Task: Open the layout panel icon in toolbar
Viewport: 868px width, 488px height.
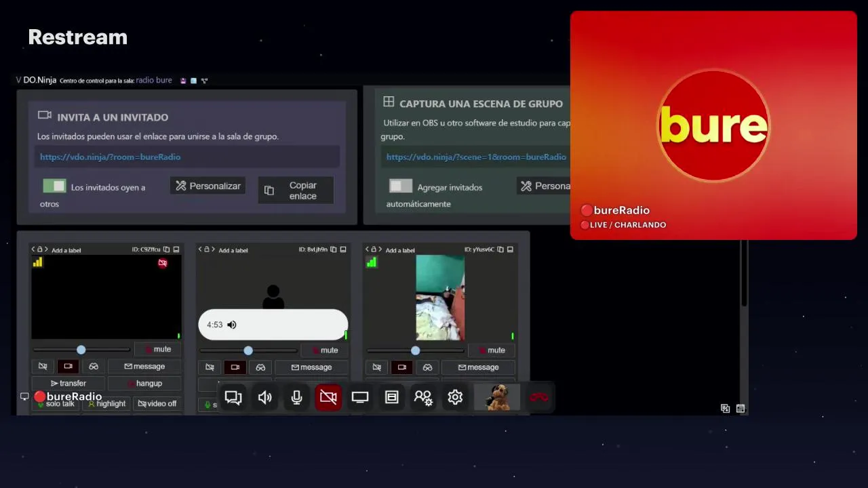Action: 391,398
